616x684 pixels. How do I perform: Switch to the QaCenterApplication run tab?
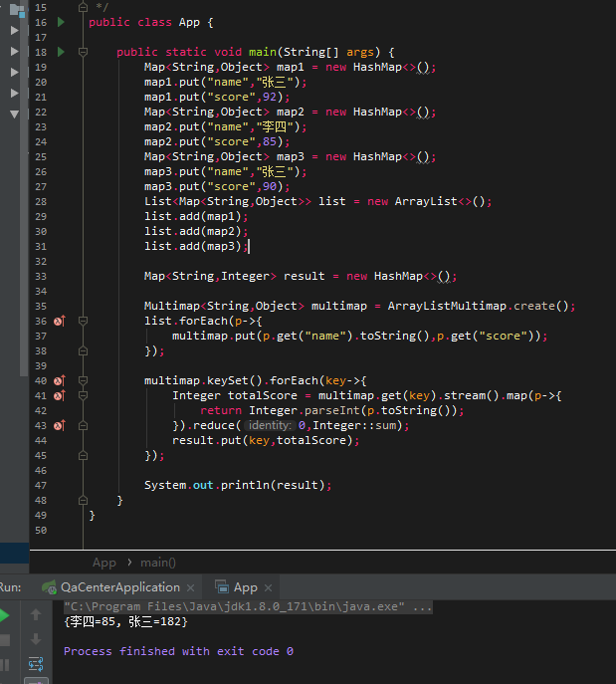(x=119, y=587)
